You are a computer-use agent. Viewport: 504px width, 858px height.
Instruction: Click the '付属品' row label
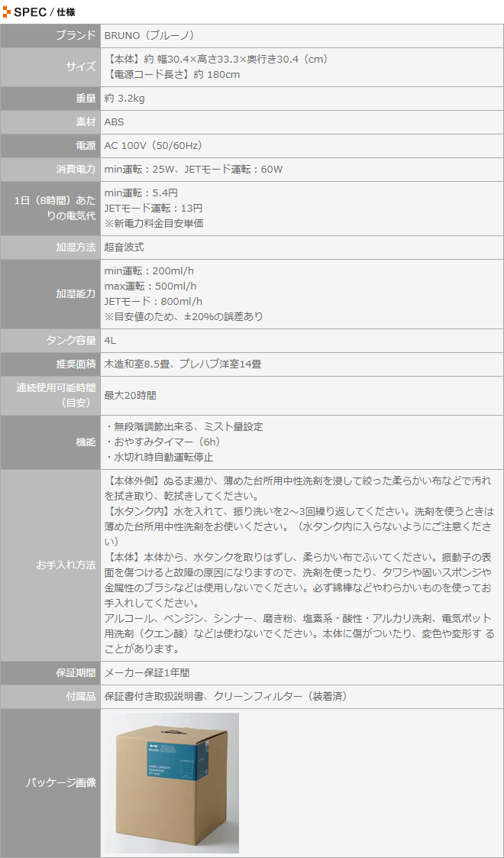tap(81, 697)
